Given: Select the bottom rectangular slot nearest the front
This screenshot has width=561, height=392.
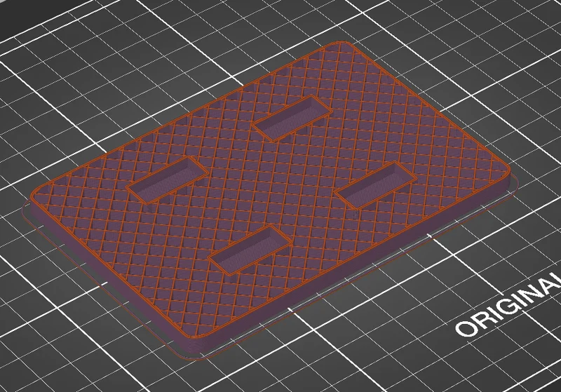Looking at the screenshot, I should (250, 250).
